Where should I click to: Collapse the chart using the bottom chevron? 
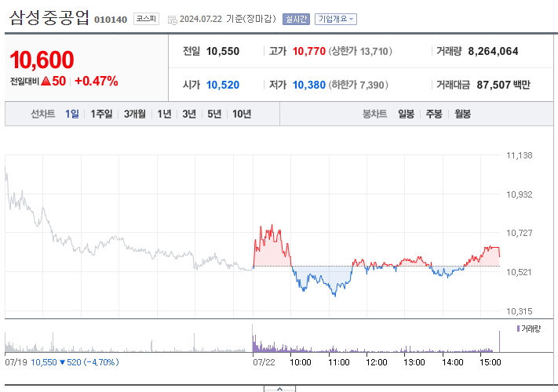tap(279, 389)
